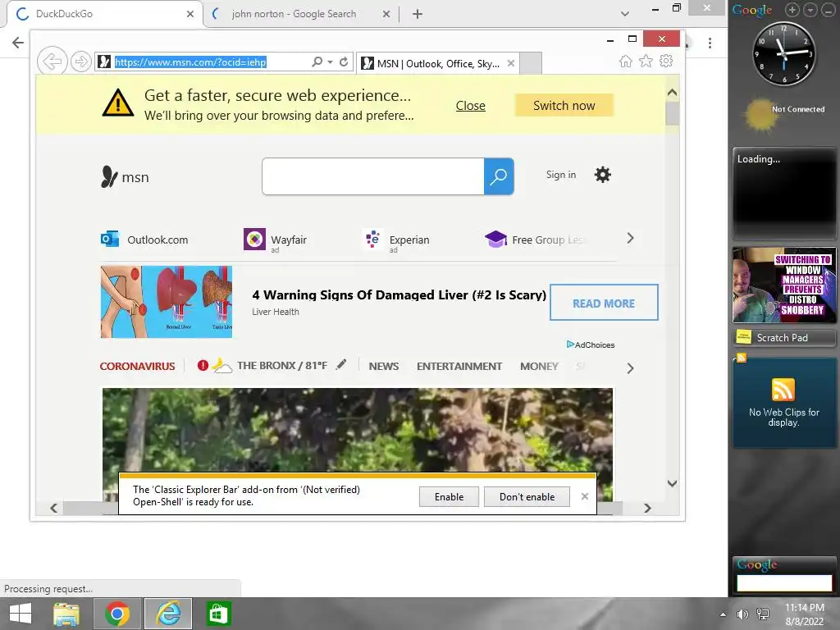Image resolution: width=840 pixels, height=630 pixels.
Task: Click the vertical scrollbar up arrow in IE
Action: tap(673, 92)
